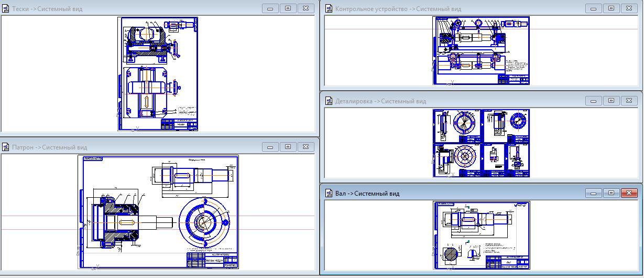Minimize the Патрон drawing window
This screenshot has width=644, height=278.
270,147
